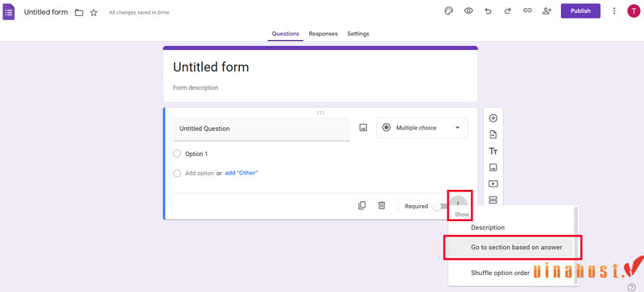Move form to folder icon
644x292 pixels.
[x=79, y=13]
